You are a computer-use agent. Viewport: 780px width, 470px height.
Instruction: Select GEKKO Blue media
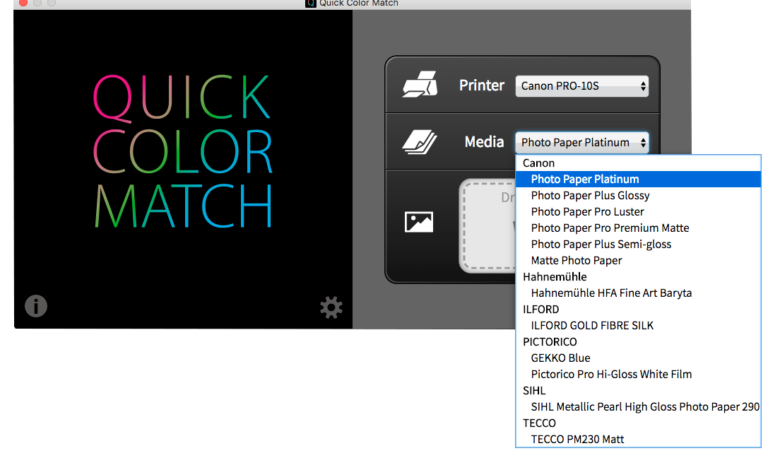[x=638, y=358]
